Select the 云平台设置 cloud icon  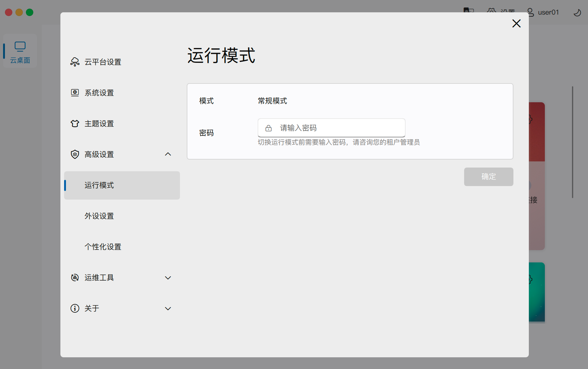click(x=75, y=62)
